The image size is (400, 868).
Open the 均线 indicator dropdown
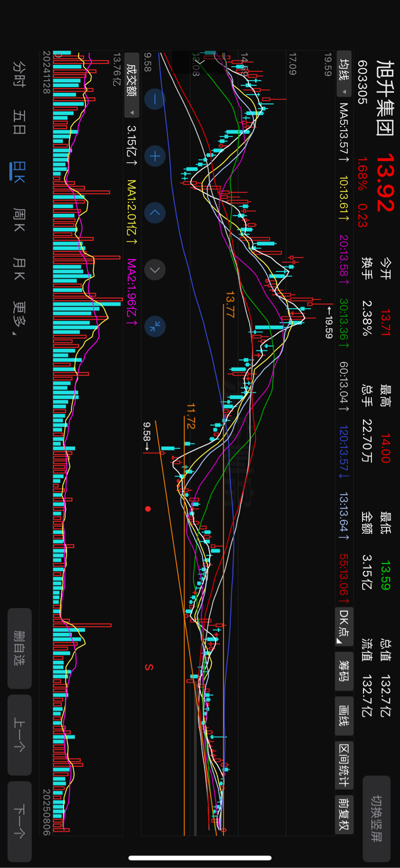pos(344,75)
